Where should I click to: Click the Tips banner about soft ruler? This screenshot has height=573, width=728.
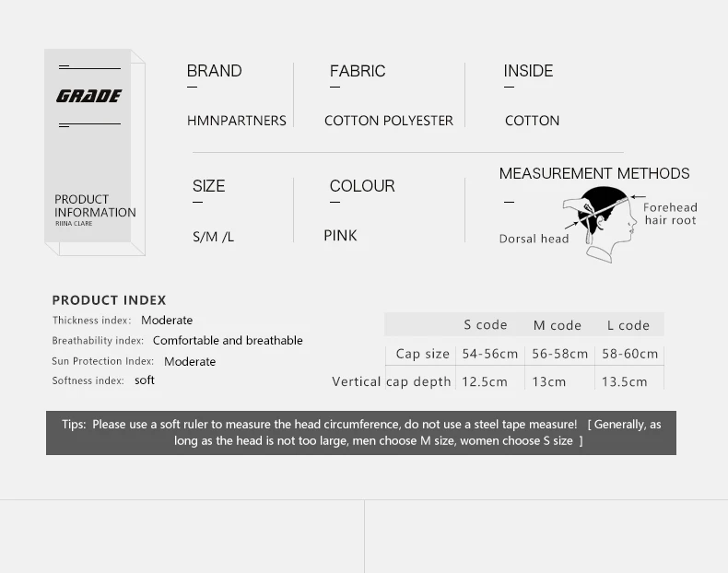point(361,433)
